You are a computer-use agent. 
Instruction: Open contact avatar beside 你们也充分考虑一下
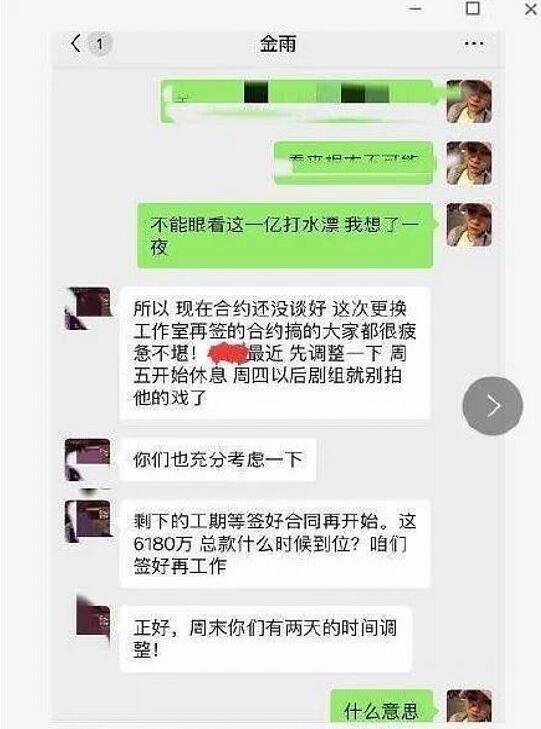coord(88,460)
